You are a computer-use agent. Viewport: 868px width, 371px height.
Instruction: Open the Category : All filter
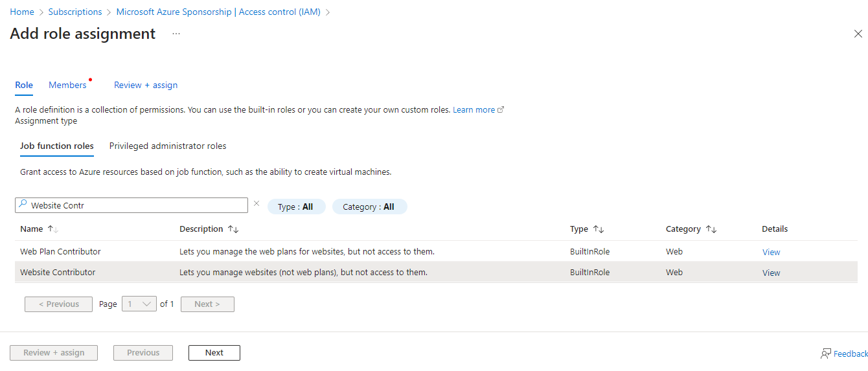pyautogui.click(x=369, y=207)
